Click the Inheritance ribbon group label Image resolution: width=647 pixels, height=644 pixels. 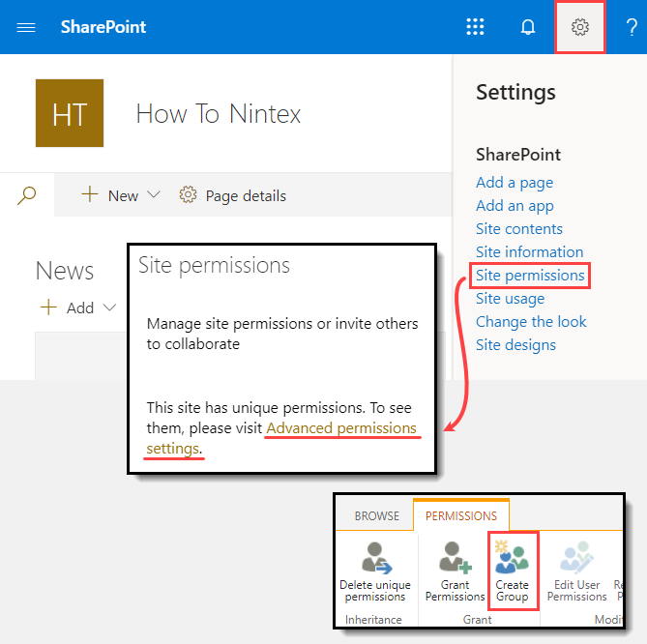373,619
